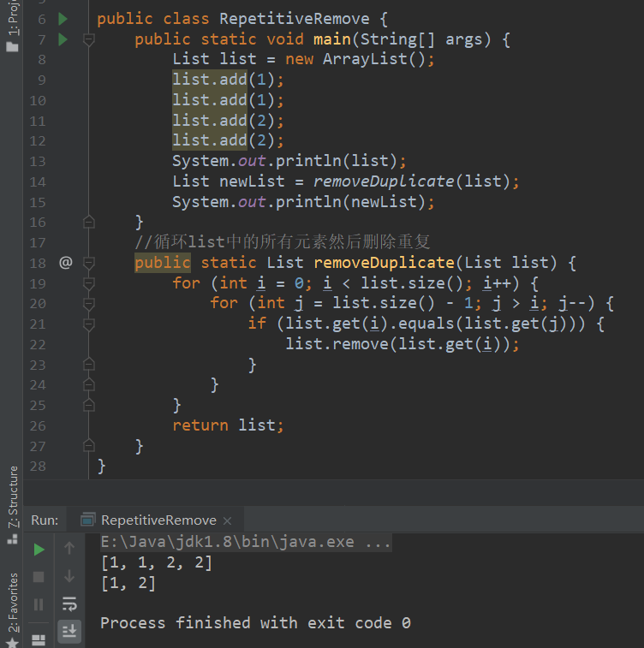644x648 pixels.
Task: Click line number 22 in gutter
Action: point(38,345)
